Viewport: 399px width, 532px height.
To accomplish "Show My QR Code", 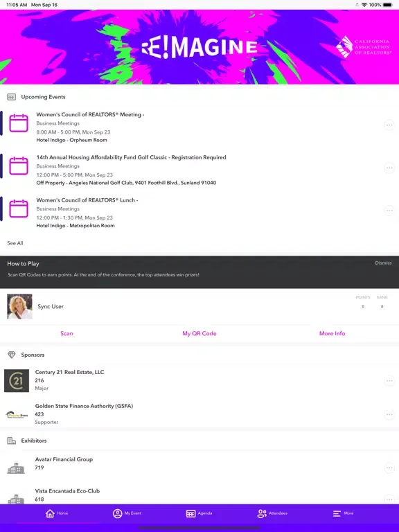I will click(x=199, y=333).
